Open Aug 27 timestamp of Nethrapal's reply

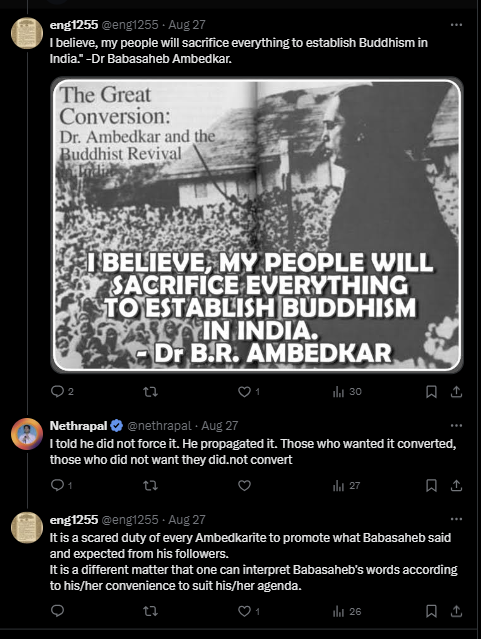pyautogui.click(x=220, y=426)
